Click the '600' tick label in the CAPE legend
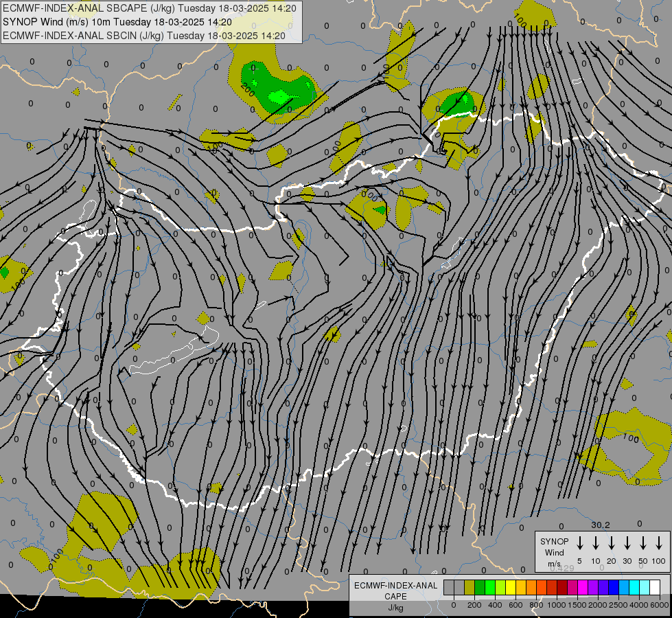 click(x=515, y=605)
